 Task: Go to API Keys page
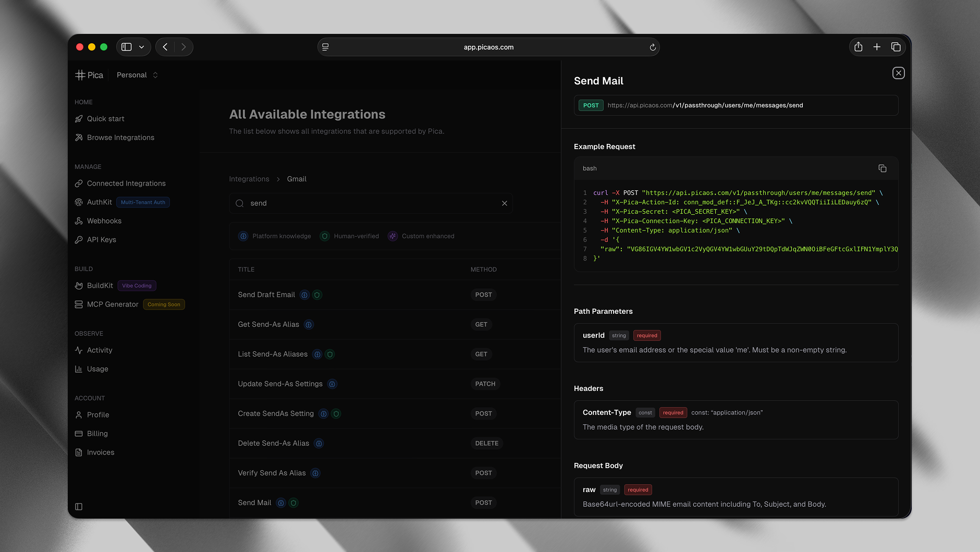pyautogui.click(x=101, y=240)
